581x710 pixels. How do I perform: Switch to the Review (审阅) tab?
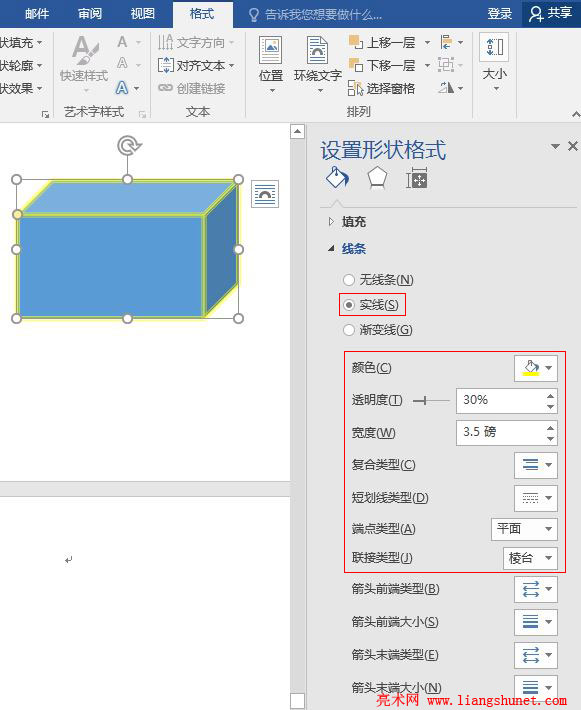[90, 14]
